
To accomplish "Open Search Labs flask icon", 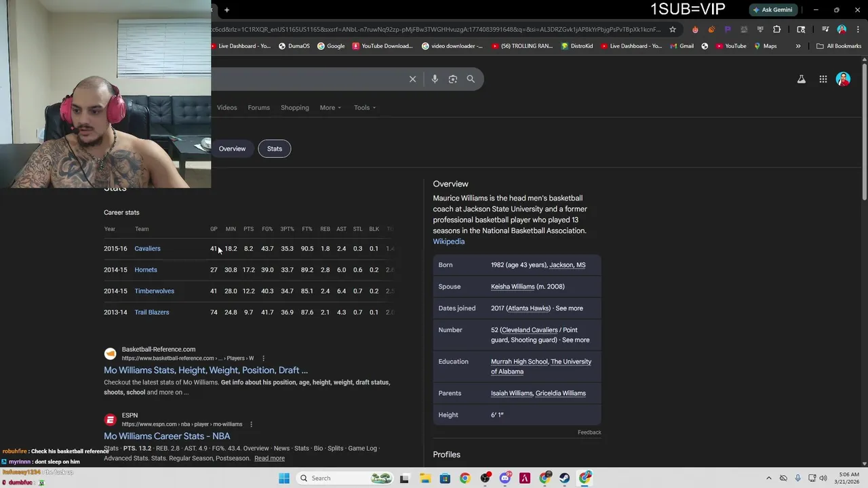I will [802, 79].
